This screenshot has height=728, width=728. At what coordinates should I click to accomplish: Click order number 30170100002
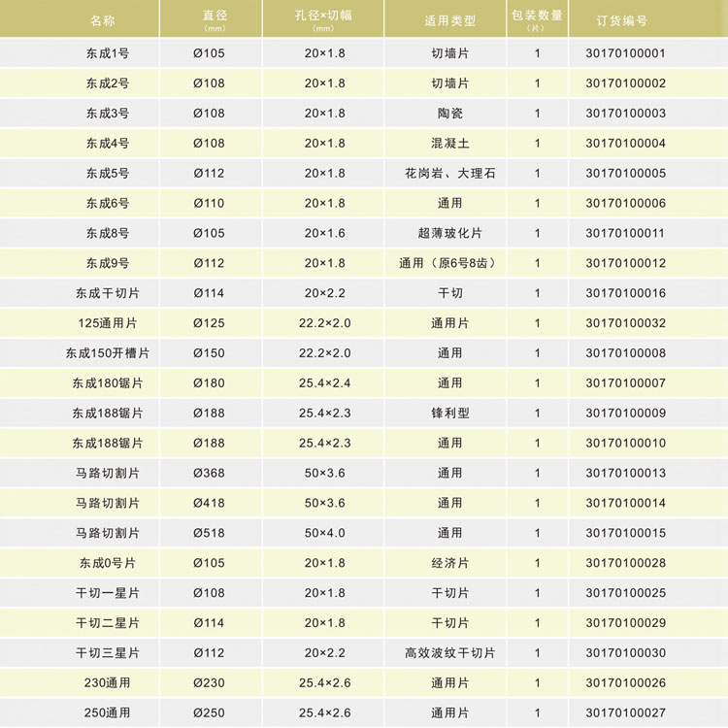tap(625, 83)
